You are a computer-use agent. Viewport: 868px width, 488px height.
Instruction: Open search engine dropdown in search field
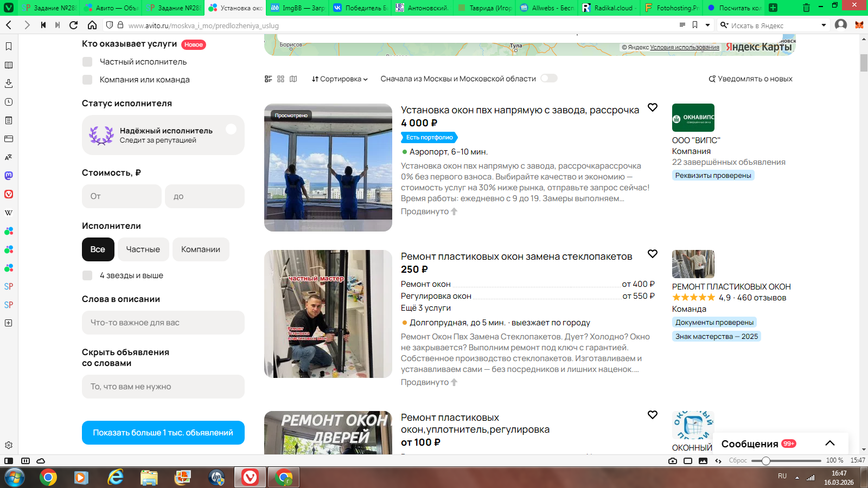pyautogui.click(x=824, y=25)
